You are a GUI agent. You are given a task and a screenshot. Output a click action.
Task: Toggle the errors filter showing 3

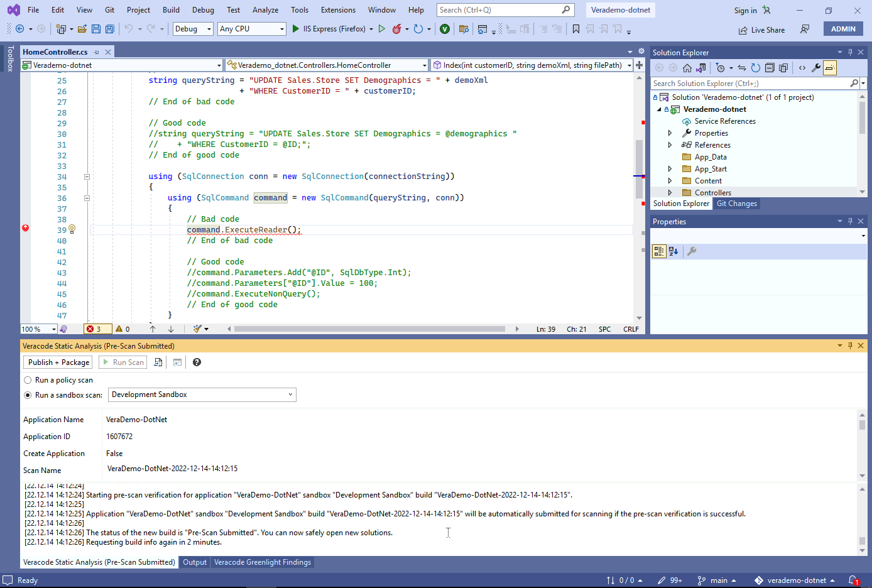pyautogui.click(x=98, y=329)
